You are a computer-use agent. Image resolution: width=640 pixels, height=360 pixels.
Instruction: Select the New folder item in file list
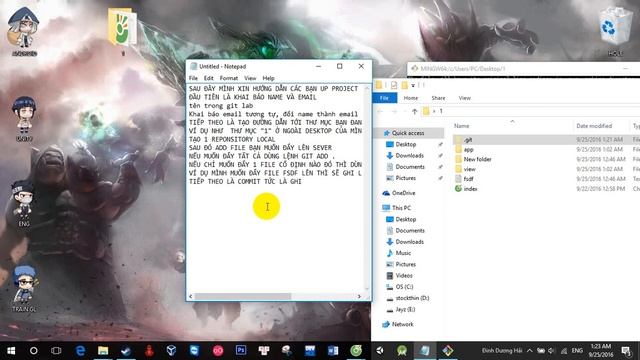point(477,159)
